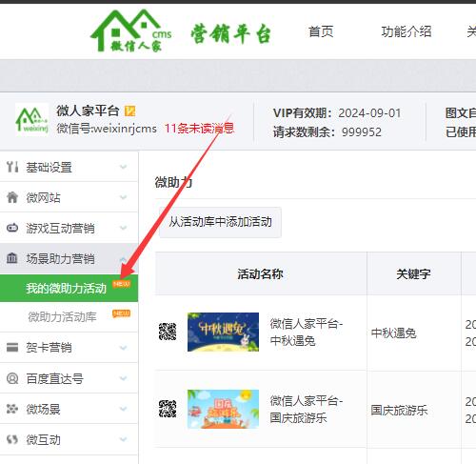Expand the 基础设置 chevron
Image resolution: width=476 pixels, height=464 pixels.
124,167
